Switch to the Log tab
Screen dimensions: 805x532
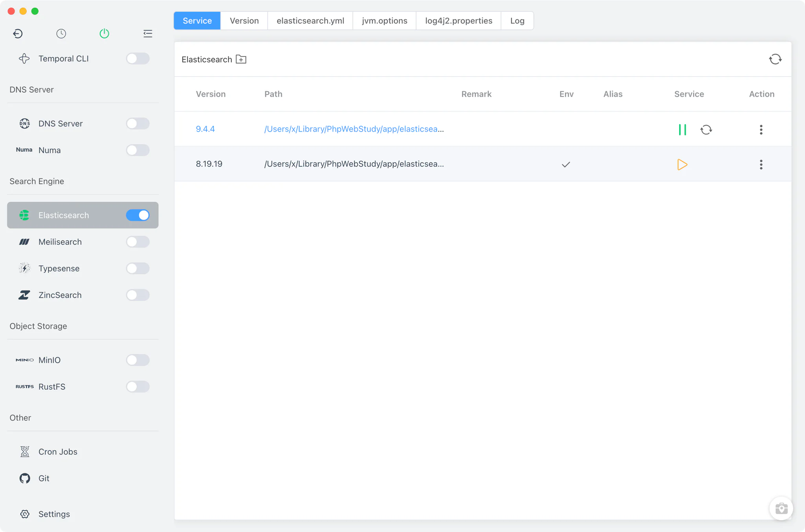click(x=517, y=21)
